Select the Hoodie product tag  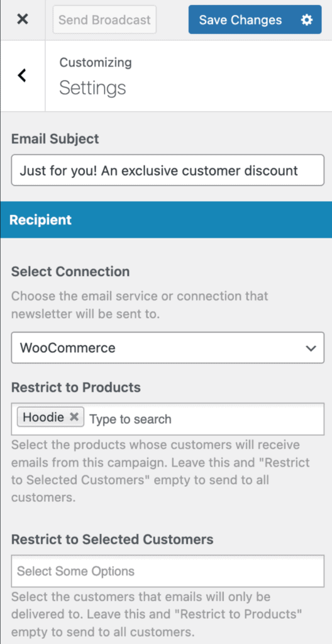[x=43, y=418]
